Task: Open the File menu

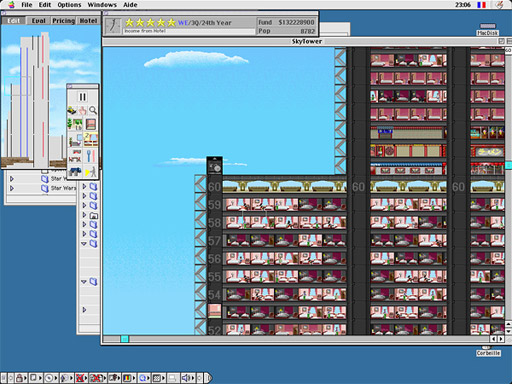Action: point(27,5)
